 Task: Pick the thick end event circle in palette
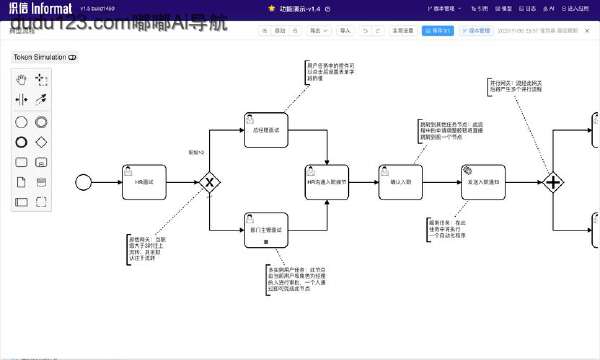[21, 142]
